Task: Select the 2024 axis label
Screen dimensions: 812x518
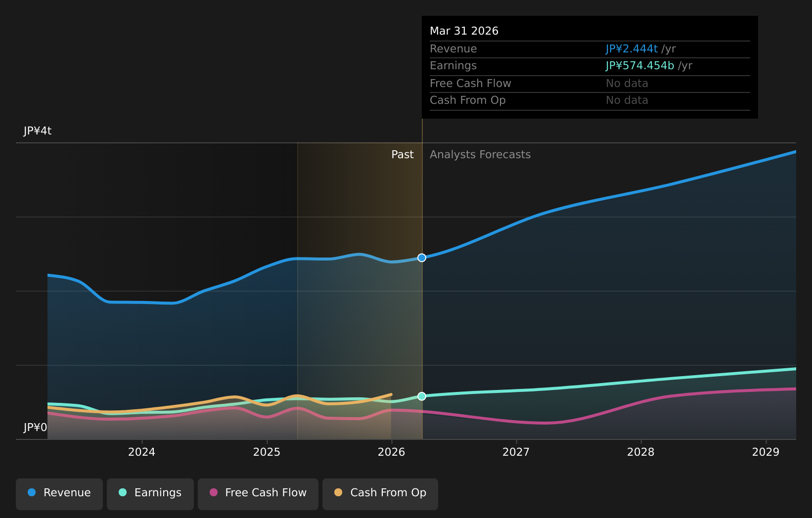Action: (x=142, y=452)
